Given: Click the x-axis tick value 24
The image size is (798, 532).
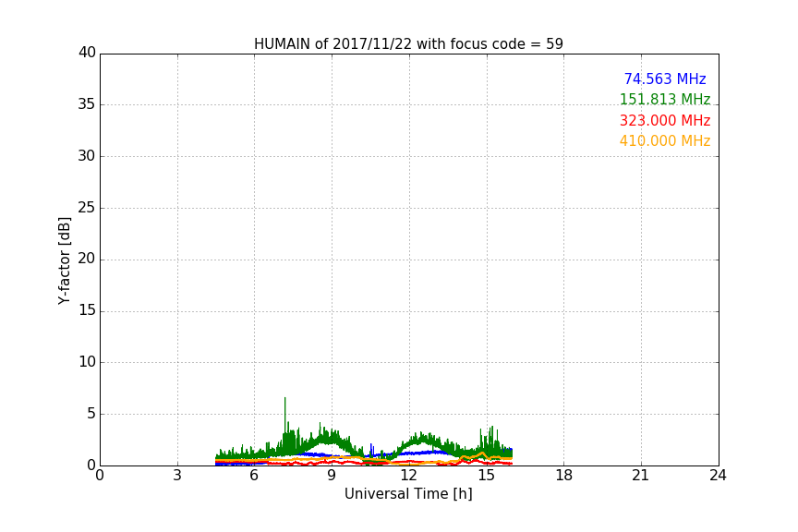Looking at the screenshot, I should pyautogui.click(x=718, y=476).
